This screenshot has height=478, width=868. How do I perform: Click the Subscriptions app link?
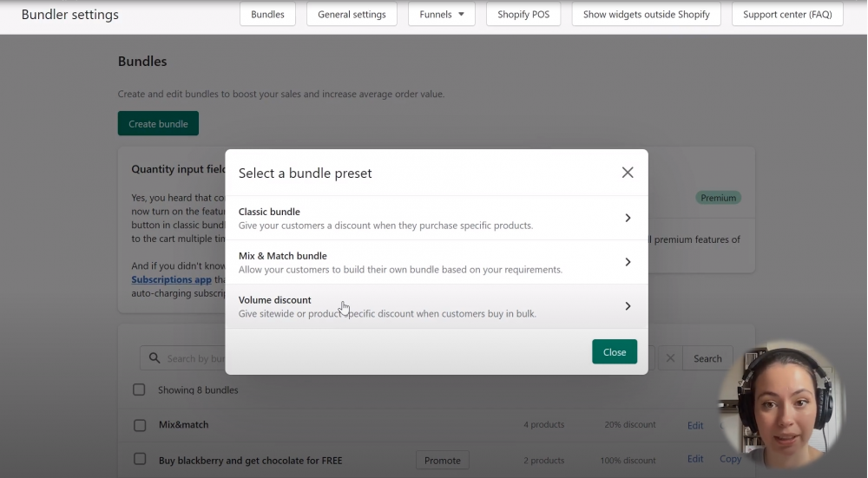click(172, 279)
